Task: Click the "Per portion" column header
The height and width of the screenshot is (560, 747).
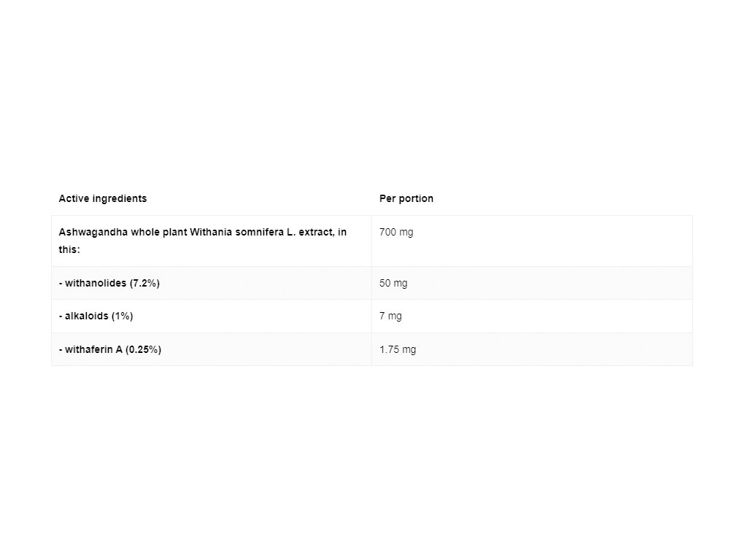Action: [406, 198]
